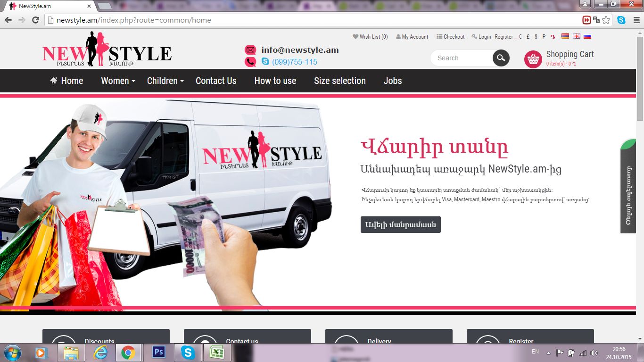Go to Checkout
The image size is (644, 362).
pyautogui.click(x=451, y=37)
